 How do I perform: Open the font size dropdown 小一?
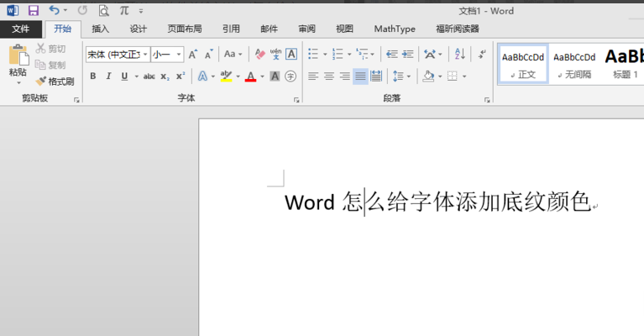(179, 55)
